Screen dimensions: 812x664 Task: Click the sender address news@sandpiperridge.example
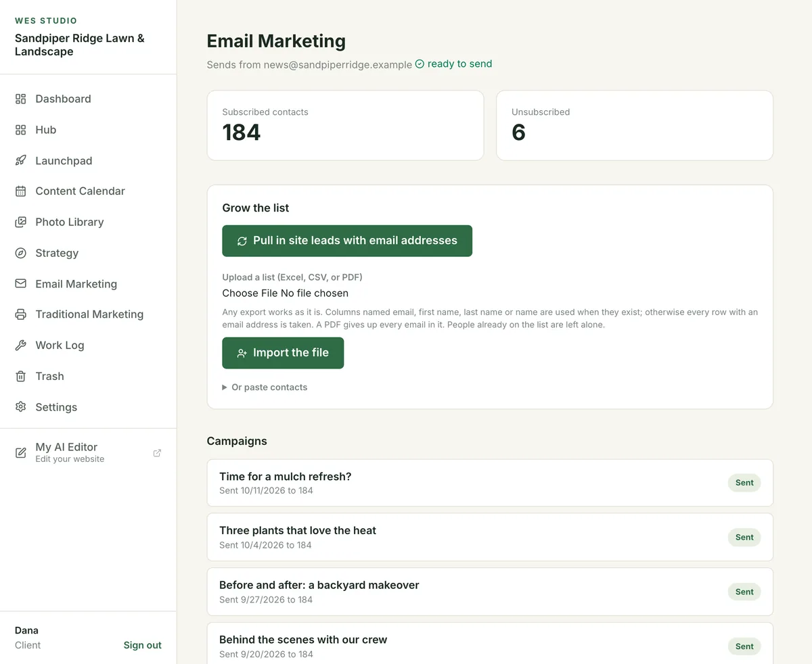[x=337, y=65]
